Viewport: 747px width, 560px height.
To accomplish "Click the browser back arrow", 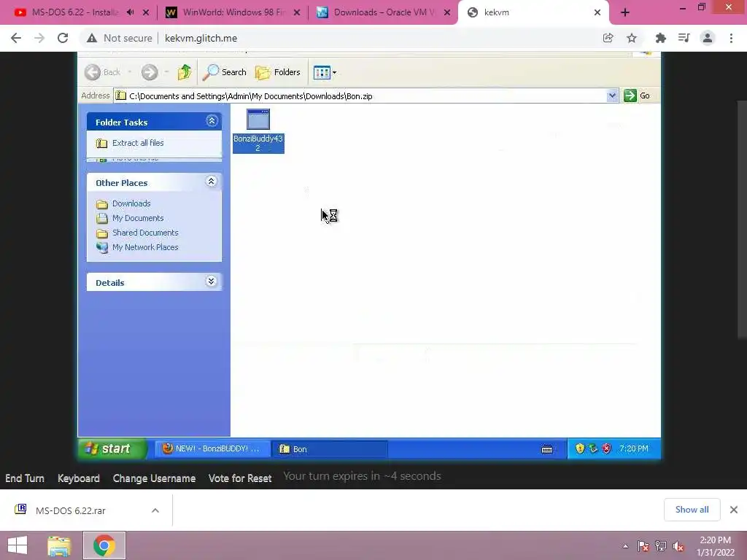I will click(x=16, y=38).
